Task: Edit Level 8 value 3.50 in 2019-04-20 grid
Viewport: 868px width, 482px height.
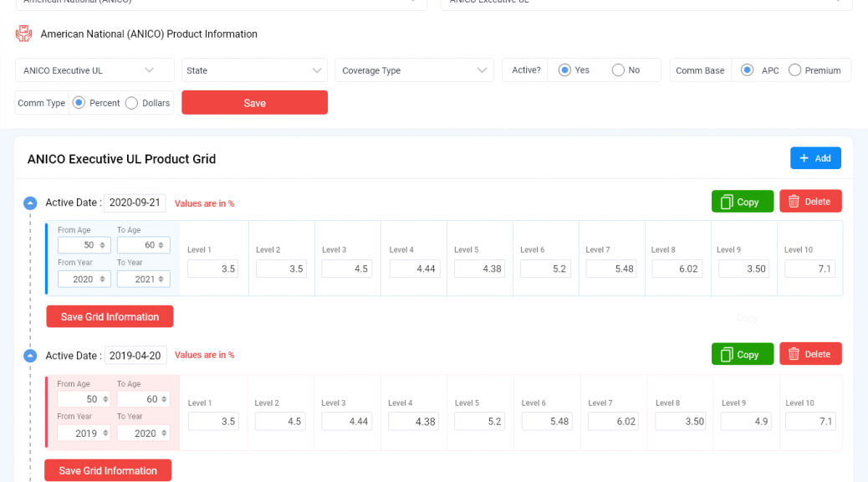Action: [681, 422]
